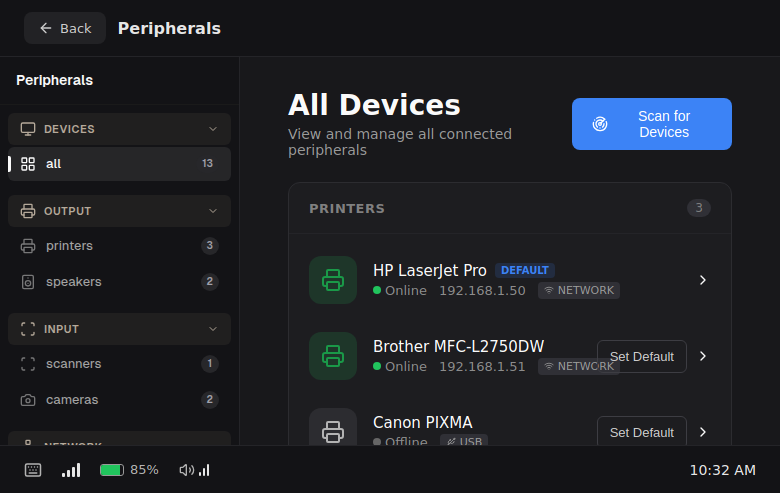Open HP LaserJet Pro details chevron

point(703,280)
